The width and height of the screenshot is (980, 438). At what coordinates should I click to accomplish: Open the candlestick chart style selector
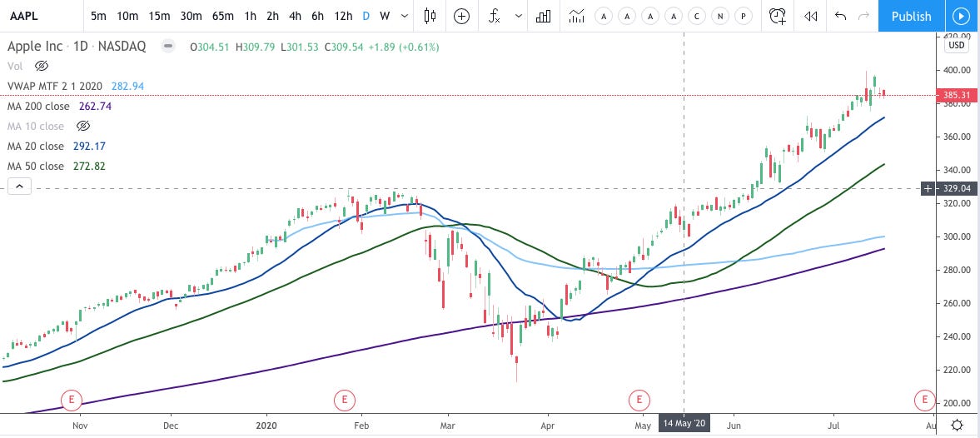[x=430, y=17]
